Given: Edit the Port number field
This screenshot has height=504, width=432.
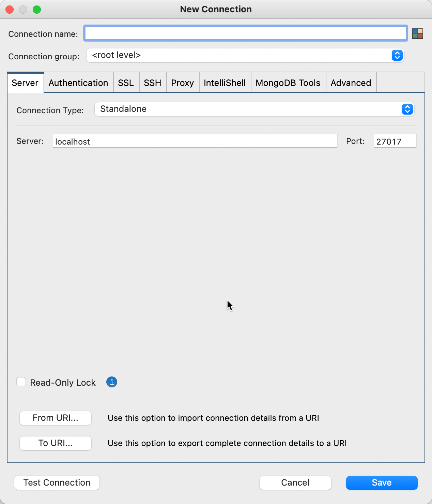Looking at the screenshot, I should pos(395,141).
